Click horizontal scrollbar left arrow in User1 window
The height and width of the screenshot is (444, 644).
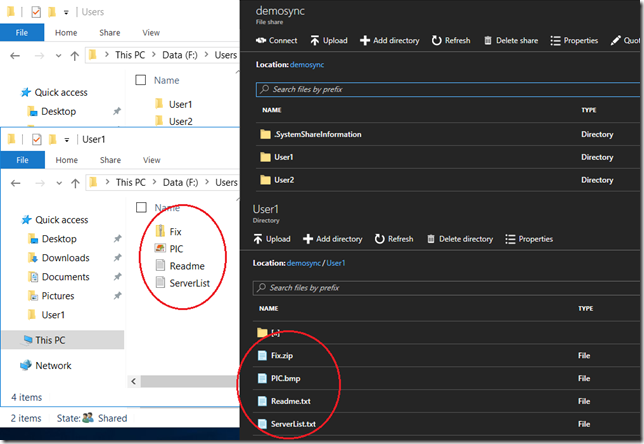point(133,381)
